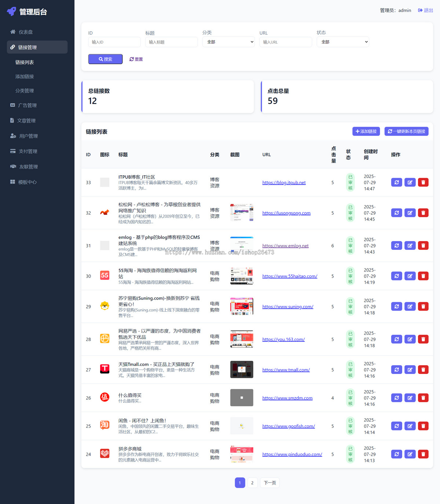Open the 分类 filter dropdown
The image size is (440, 504).
229,42
